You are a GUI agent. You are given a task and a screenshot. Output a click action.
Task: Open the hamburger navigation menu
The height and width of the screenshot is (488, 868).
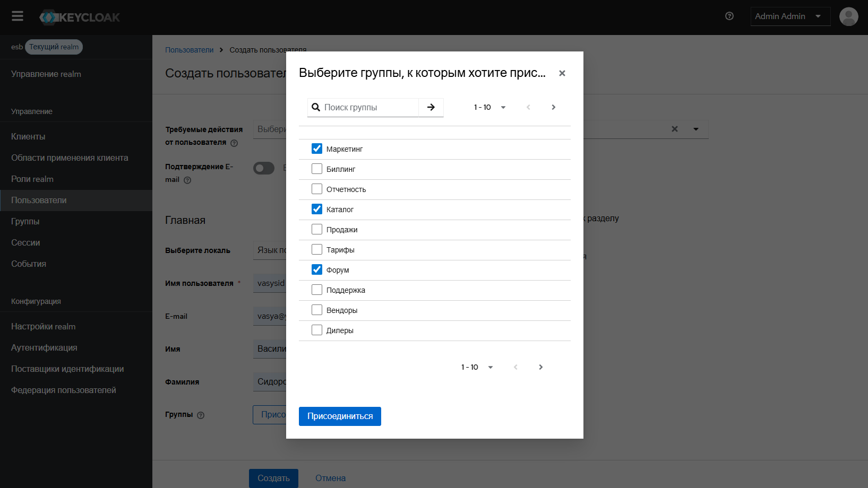tap(18, 16)
